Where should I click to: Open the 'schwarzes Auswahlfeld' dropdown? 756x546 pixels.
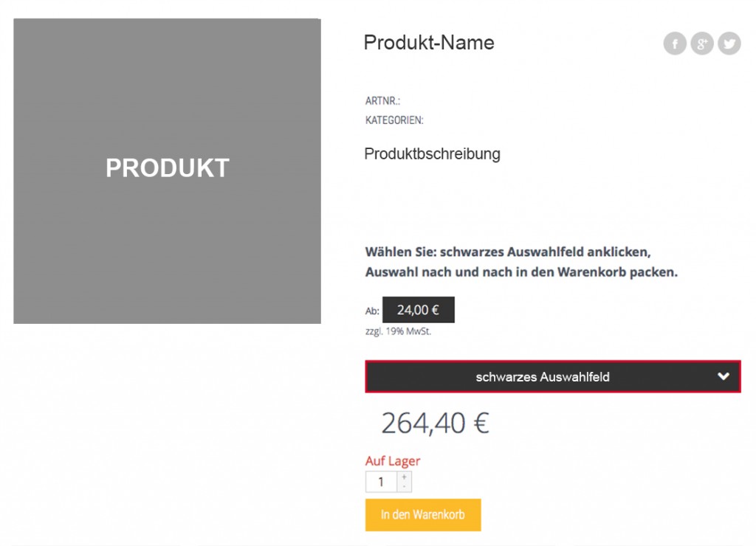coord(543,377)
